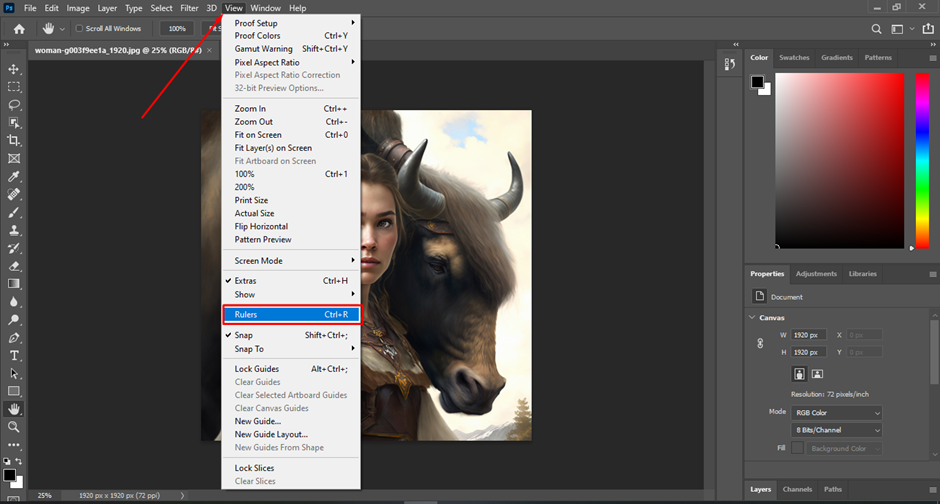The height and width of the screenshot is (504, 940).
Task: Reset default foreground and background colors
Action: point(7,461)
